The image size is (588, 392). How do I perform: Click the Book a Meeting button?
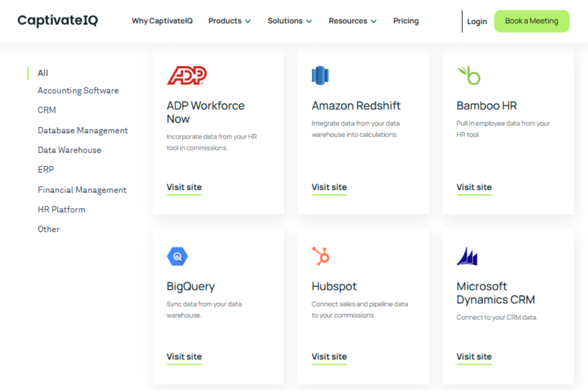coord(532,21)
